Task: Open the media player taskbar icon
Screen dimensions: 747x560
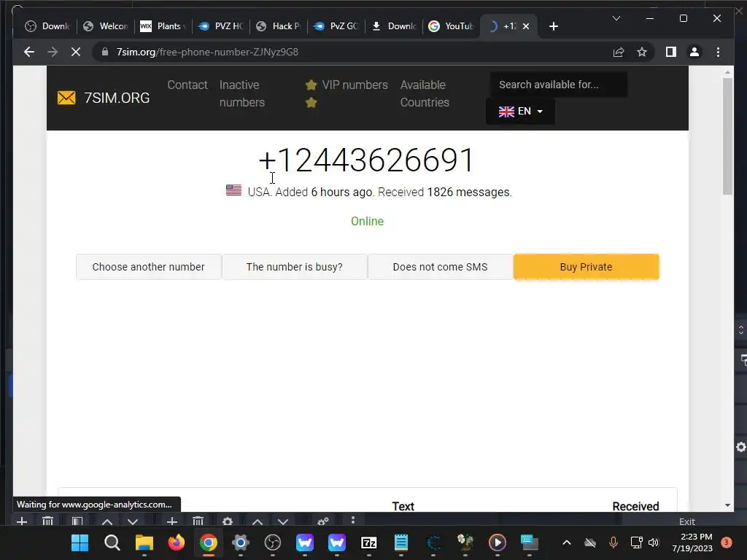Action: pyautogui.click(x=498, y=542)
